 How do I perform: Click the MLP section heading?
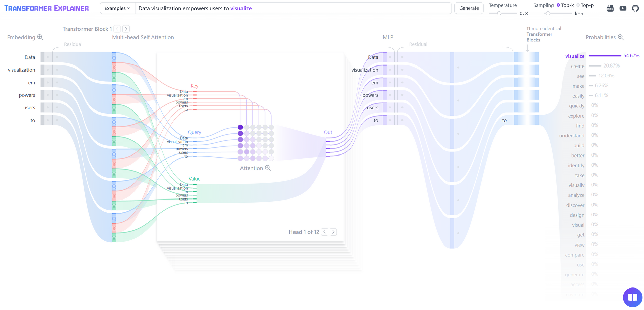click(388, 37)
